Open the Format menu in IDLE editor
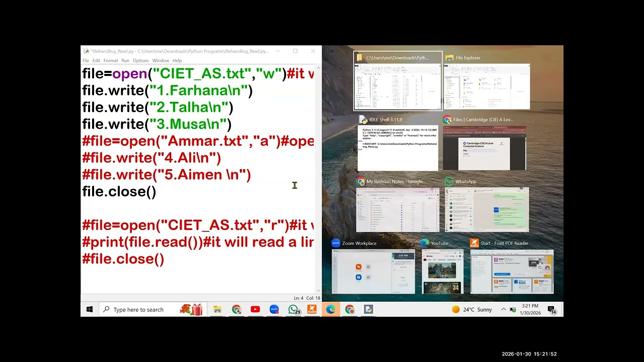Viewport: 644px width, 362px height. pos(111,60)
